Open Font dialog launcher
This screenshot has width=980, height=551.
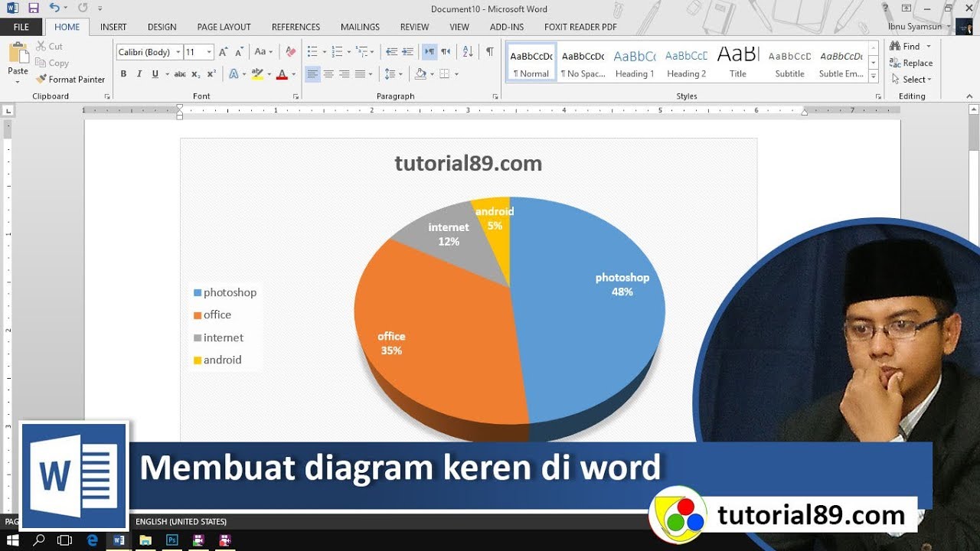[x=296, y=96]
